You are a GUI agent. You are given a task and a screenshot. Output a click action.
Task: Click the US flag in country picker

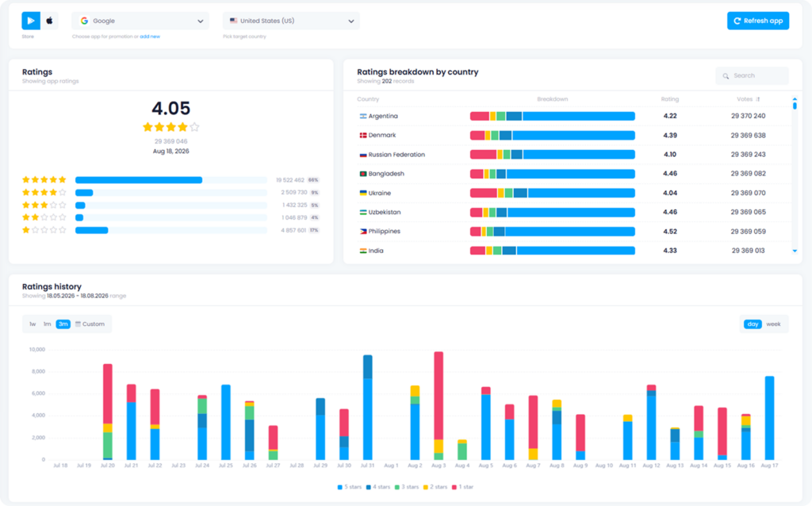pyautogui.click(x=234, y=21)
